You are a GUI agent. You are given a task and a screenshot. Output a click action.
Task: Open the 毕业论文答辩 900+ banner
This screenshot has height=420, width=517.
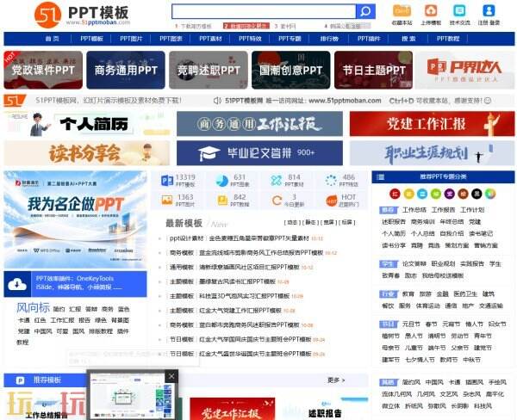point(259,153)
